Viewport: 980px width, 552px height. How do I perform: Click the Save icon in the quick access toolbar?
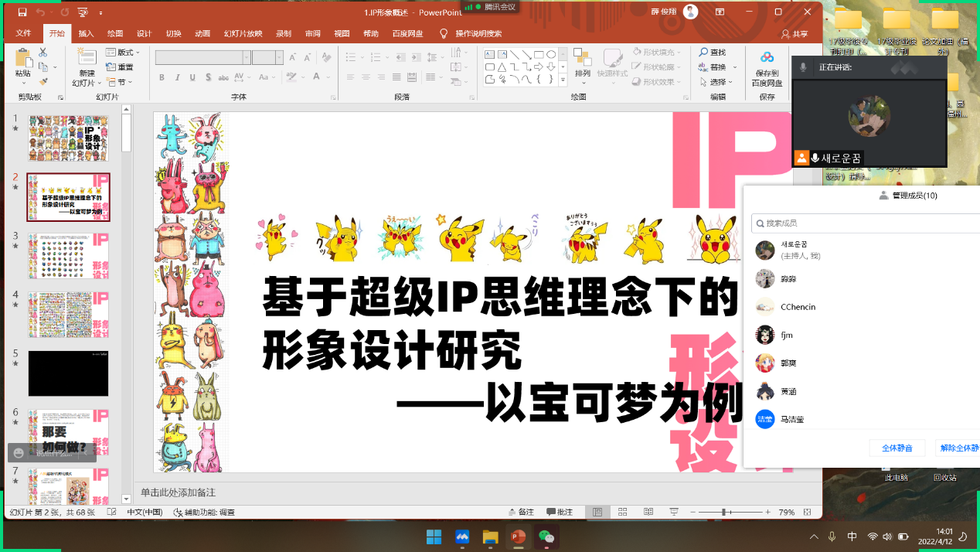point(22,12)
